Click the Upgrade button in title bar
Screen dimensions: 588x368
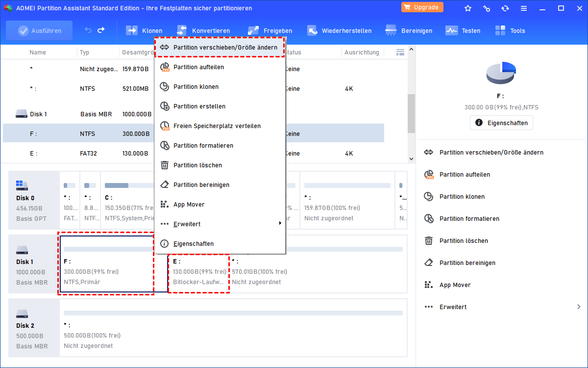[x=422, y=7]
